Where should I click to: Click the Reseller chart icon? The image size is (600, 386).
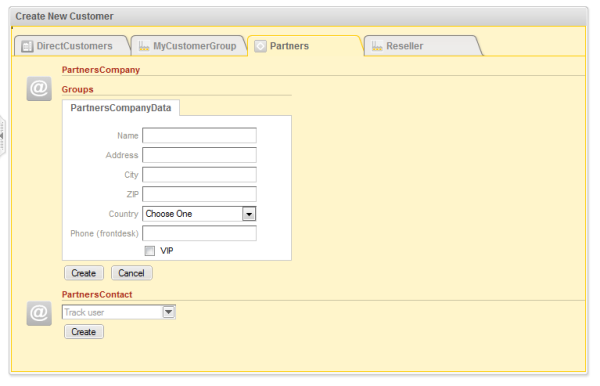(377, 46)
